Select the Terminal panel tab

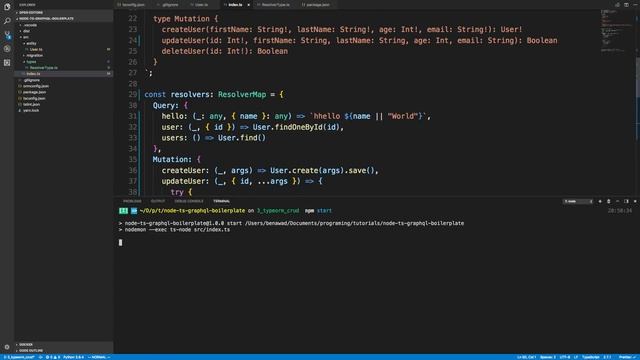point(221,201)
